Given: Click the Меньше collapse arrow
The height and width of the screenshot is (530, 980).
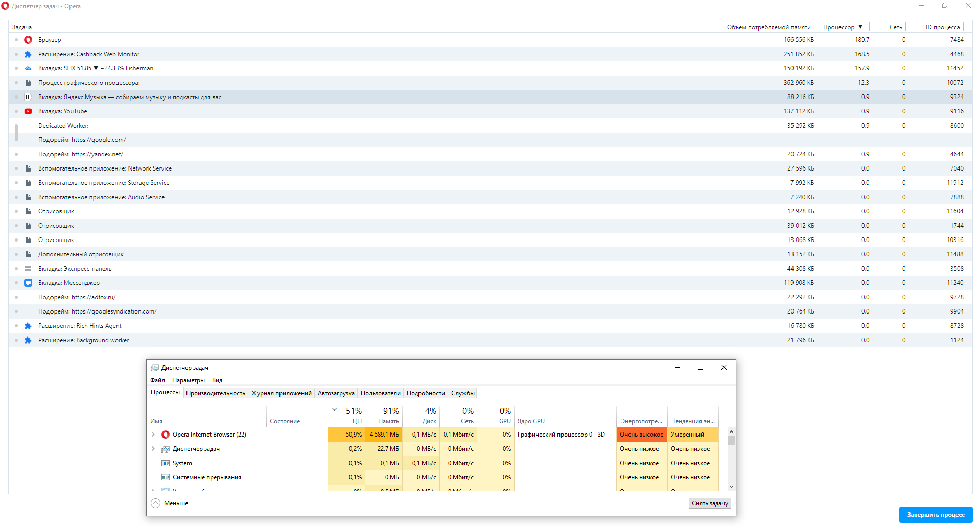Looking at the screenshot, I should pyautogui.click(x=155, y=503).
